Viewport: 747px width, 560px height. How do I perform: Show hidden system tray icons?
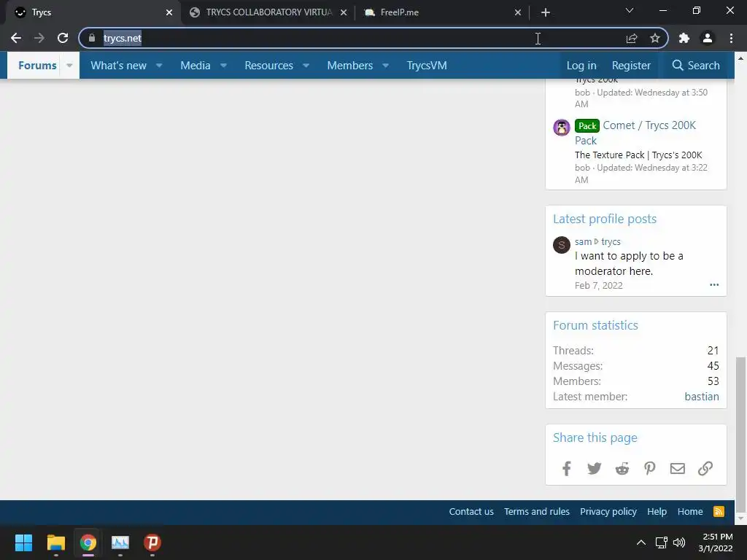(x=641, y=542)
